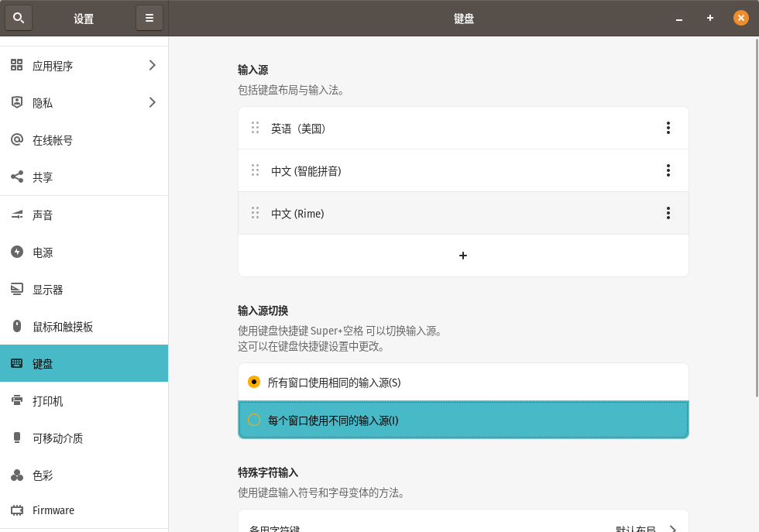Open the 共享 settings panel

43,177
